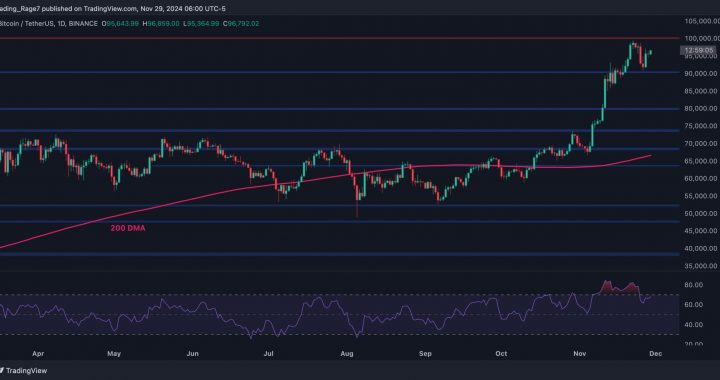Click the Sep label on time axis
Viewport: 720px width, 380px height.
tap(426, 354)
